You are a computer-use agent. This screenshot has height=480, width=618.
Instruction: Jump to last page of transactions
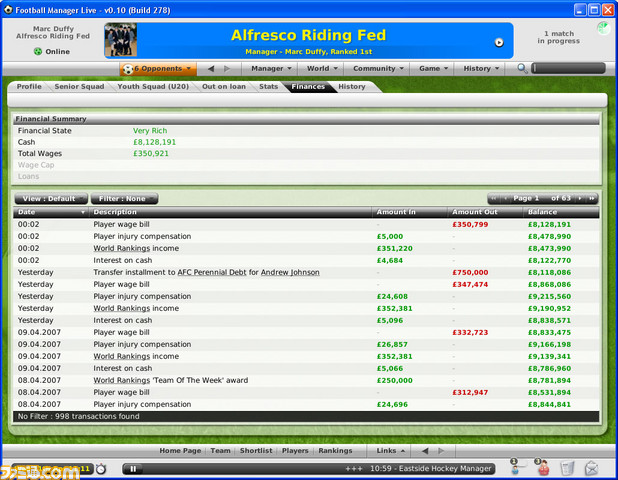591,199
